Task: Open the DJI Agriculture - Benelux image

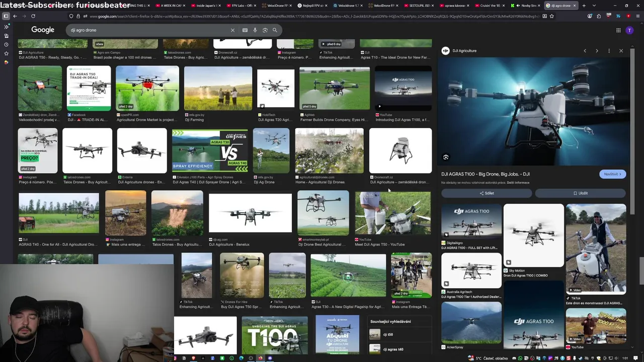Action: click(250, 213)
